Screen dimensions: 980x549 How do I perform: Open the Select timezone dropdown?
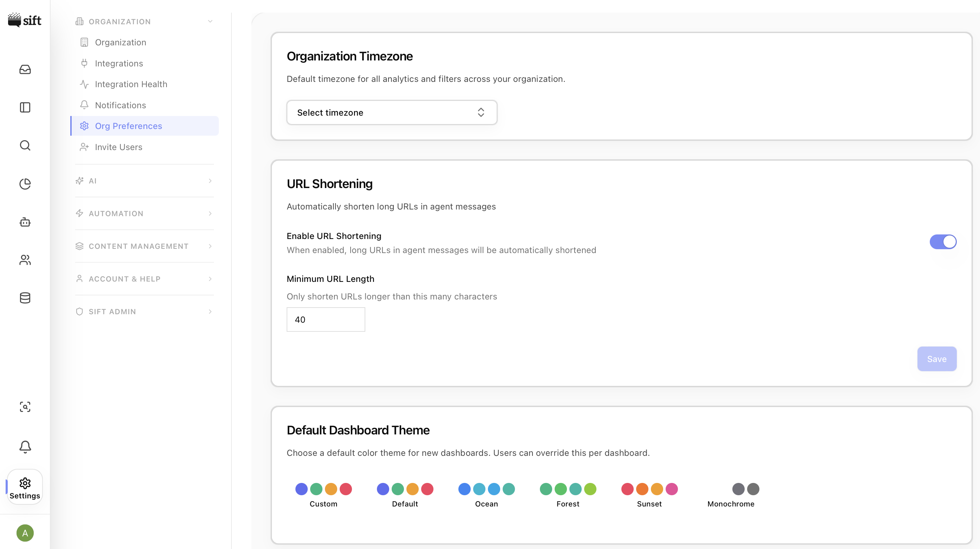point(391,112)
